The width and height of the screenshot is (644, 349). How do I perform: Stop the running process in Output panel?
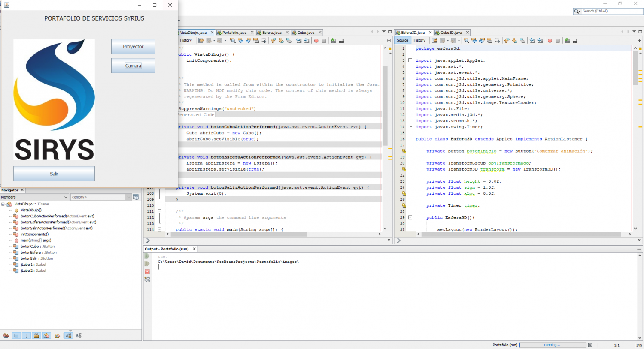(x=147, y=271)
